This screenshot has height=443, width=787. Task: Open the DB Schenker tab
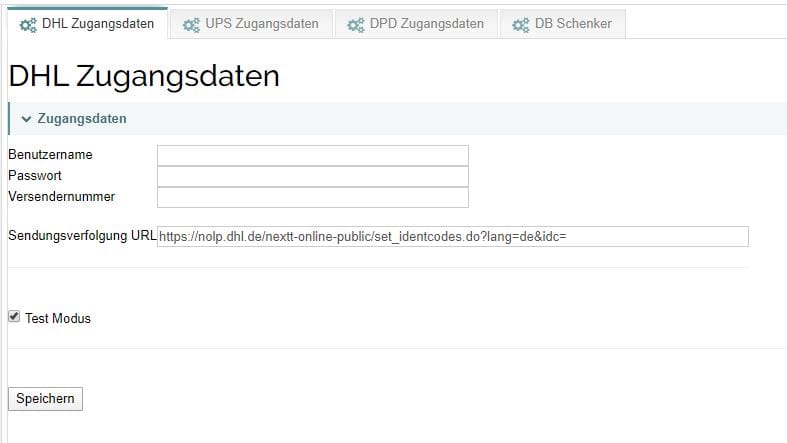tap(563, 24)
